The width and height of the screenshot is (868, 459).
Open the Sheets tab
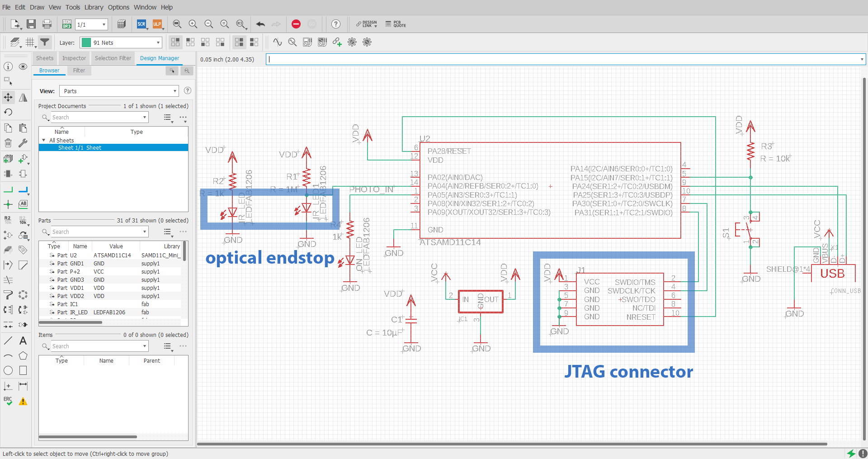point(45,58)
